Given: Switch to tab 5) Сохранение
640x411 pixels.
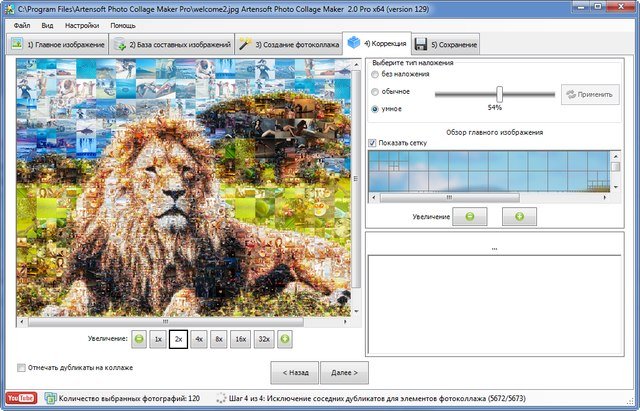Looking at the screenshot, I should (x=445, y=44).
